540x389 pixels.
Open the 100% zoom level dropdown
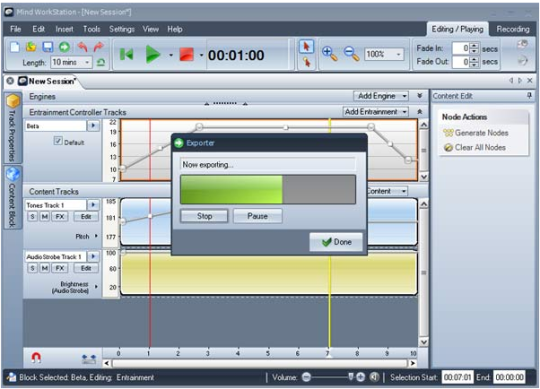click(x=384, y=54)
